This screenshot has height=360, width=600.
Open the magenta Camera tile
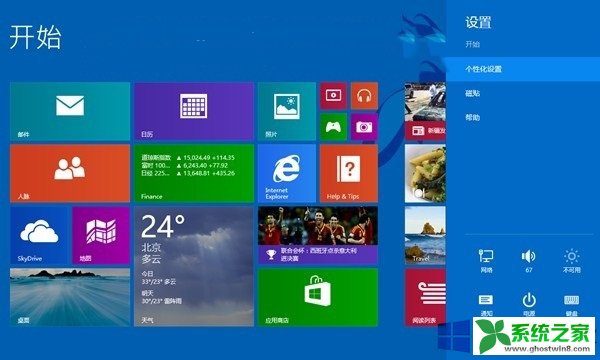[364, 127]
